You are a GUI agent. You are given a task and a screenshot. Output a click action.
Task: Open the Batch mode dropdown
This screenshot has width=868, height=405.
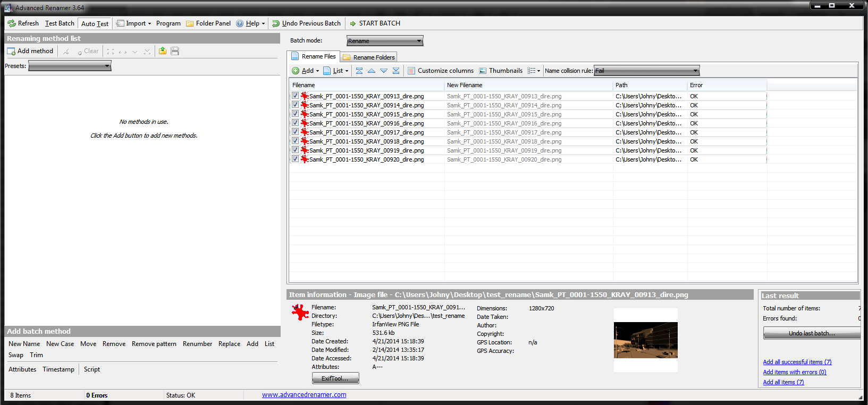pyautogui.click(x=385, y=41)
